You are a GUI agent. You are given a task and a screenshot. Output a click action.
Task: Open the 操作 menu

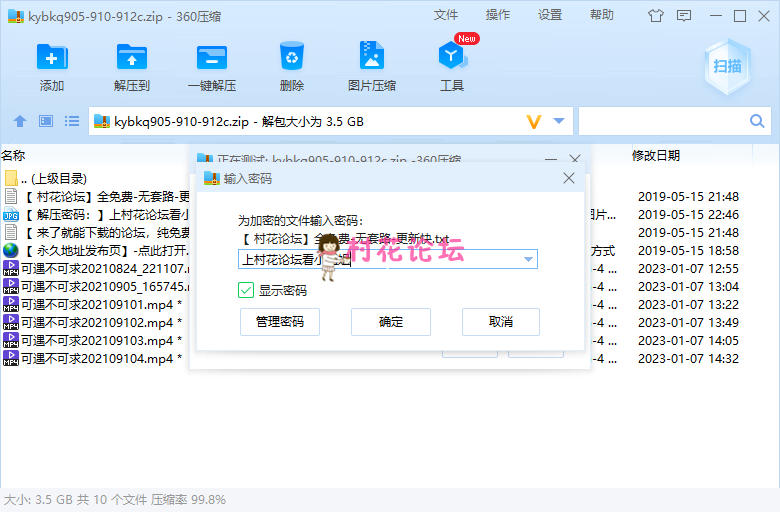click(497, 15)
